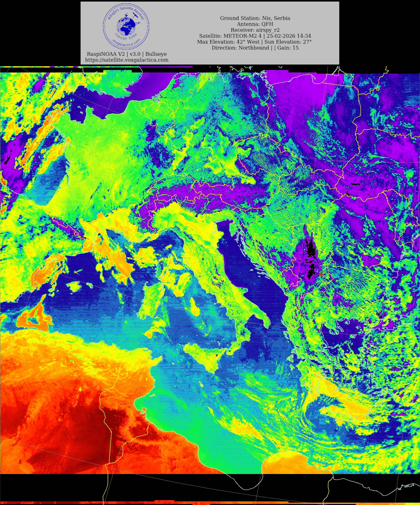This screenshot has height=505, width=420.
Task: Click the red cross ground station marker
Action: tap(321, 274)
